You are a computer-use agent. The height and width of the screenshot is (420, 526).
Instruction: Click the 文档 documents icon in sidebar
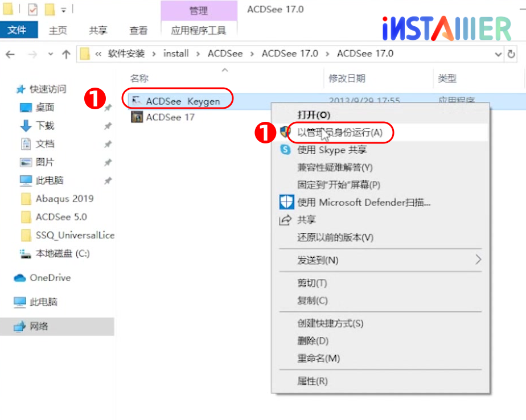click(26, 144)
